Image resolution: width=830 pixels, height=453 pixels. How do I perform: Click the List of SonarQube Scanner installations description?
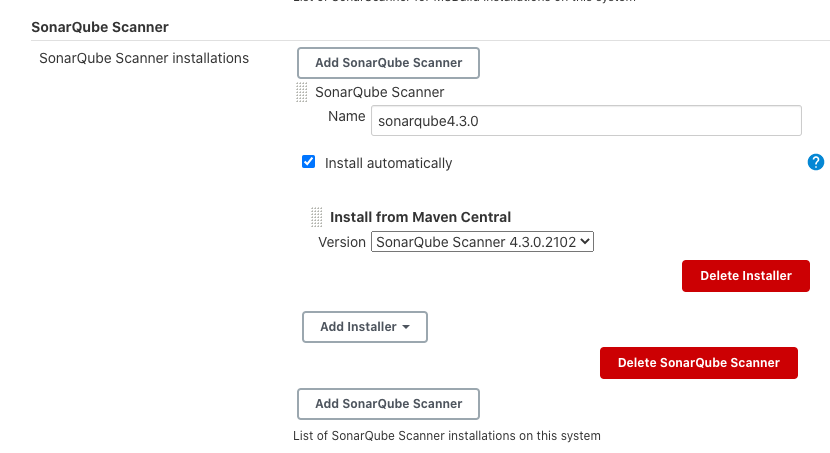(x=447, y=436)
